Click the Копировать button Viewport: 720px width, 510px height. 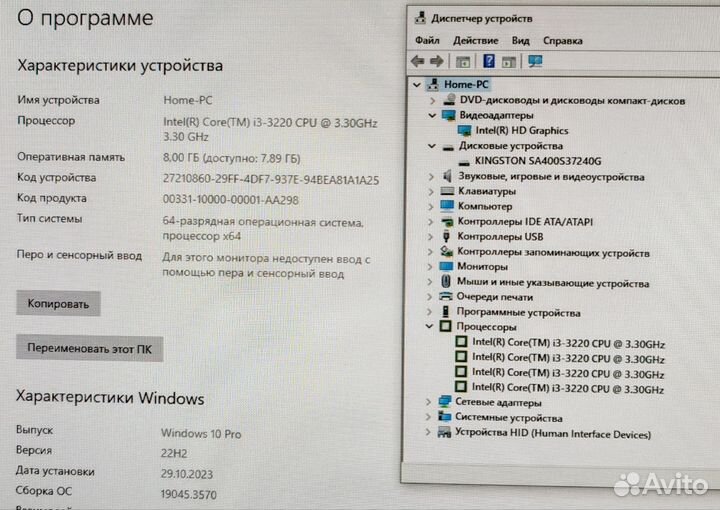pyautogui.click(x=58, y=303)
